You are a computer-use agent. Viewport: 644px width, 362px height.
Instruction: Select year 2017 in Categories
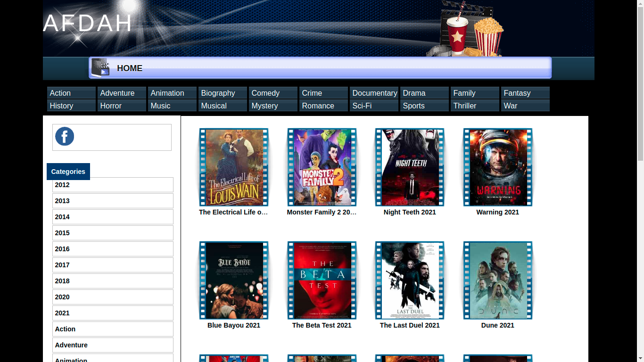coord(113,265)
